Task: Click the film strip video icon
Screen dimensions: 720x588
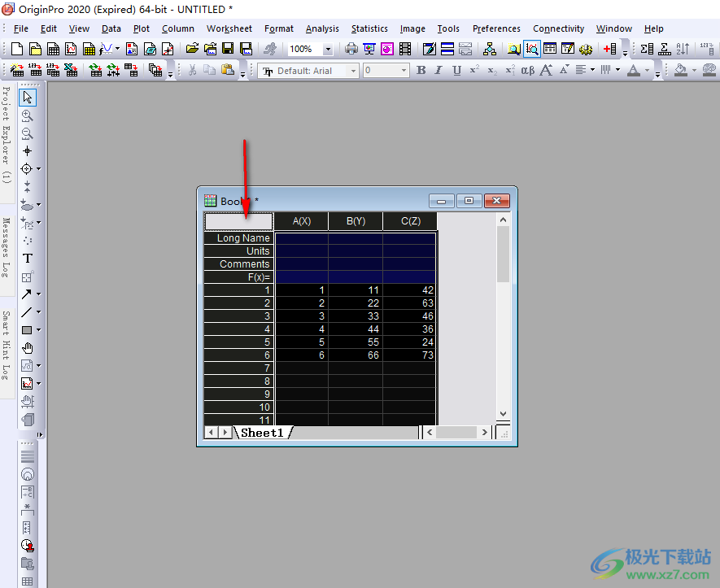Action: [405, 49]
